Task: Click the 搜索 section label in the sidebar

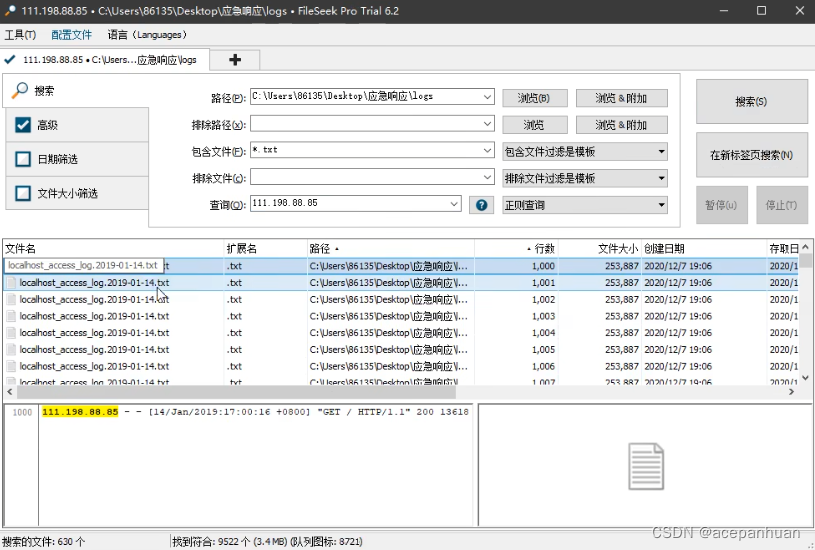Action: point(45,91)
